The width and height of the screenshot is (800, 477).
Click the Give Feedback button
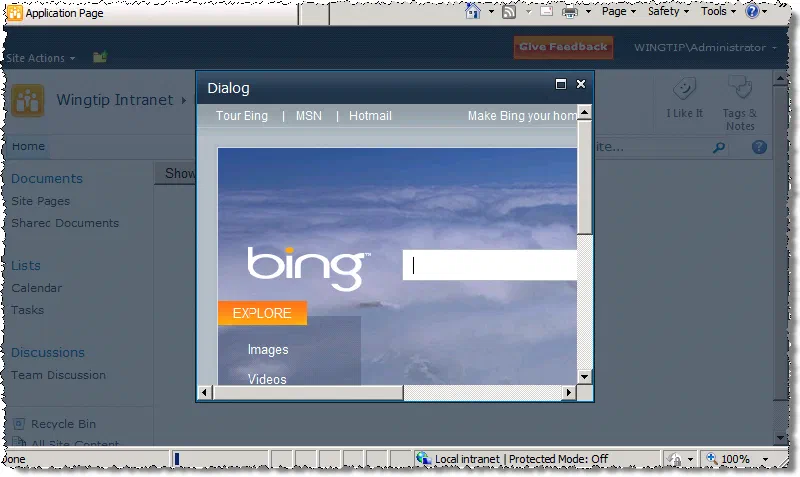click(x=563, y=47)
